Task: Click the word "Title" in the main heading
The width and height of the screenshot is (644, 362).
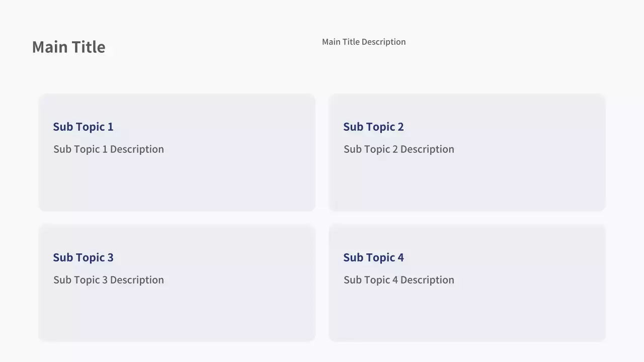Action: coord(88,47)
